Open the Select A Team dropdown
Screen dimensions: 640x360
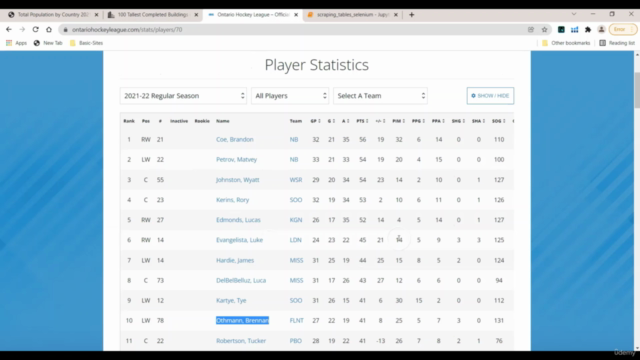click(380, 96)
